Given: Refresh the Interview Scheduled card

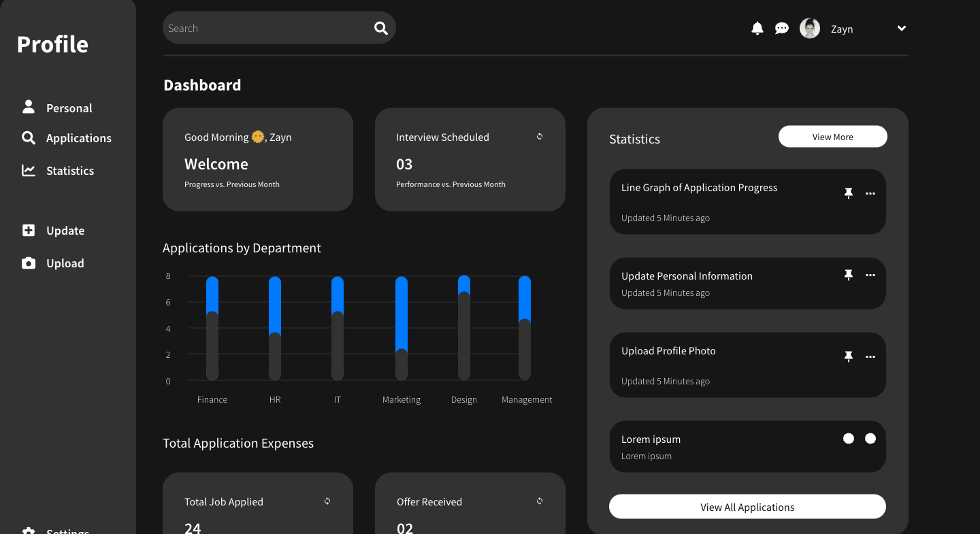Looking at the screenshot, I should (x=540, y=137).
